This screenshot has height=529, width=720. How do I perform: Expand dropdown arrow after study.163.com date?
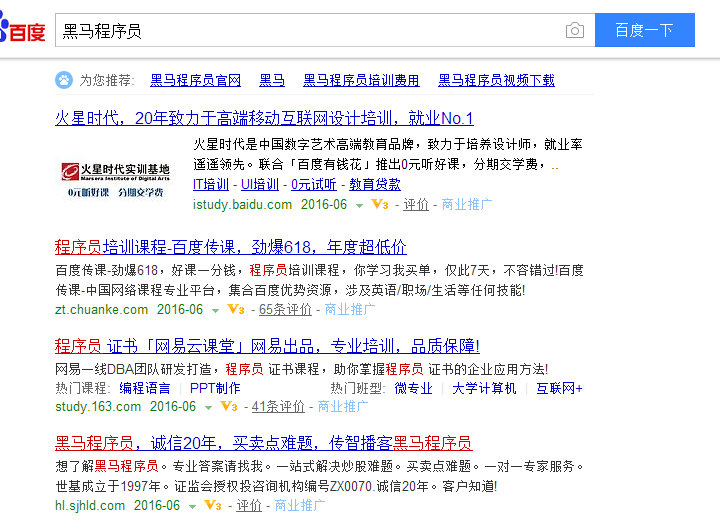(x=208, y=408)
